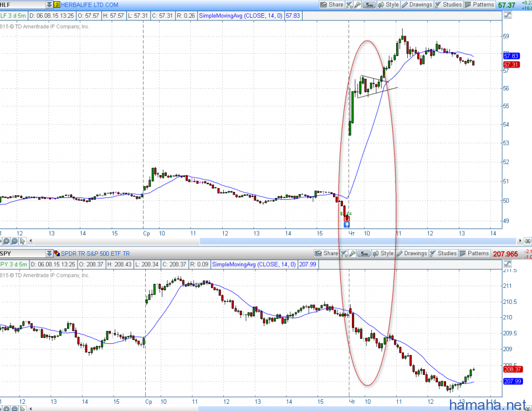Open the Style menu on SPY chart
Image resolution: width=532 pixels, height=411 pixels.
click(383, 253)
